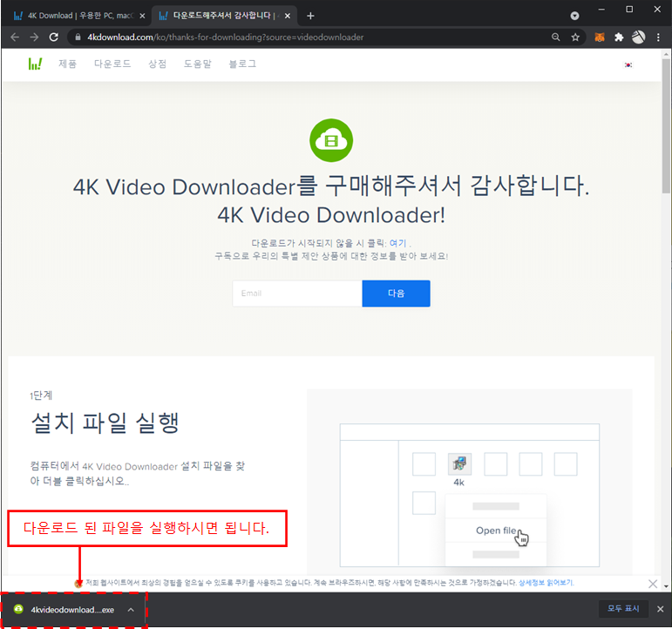
Task: Click the page vertical scrollbar thumb
Action: coord(666,125)
